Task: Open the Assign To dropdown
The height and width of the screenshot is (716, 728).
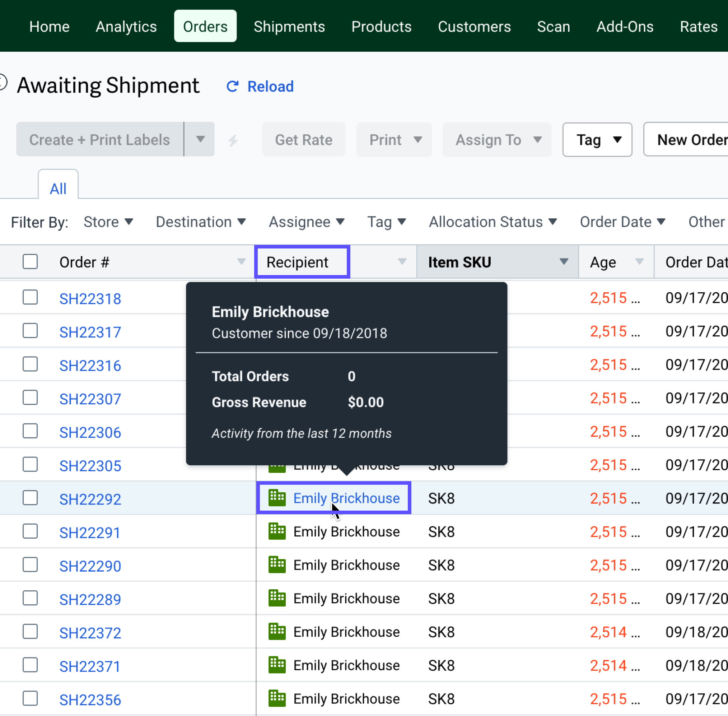Action: (x=496, y=140)
